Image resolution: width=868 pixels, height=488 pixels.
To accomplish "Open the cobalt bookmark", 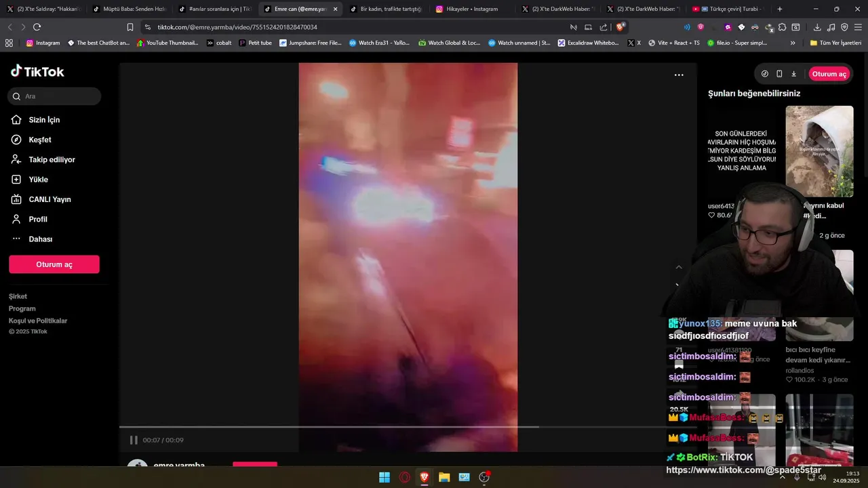I will tap(219, 43).
